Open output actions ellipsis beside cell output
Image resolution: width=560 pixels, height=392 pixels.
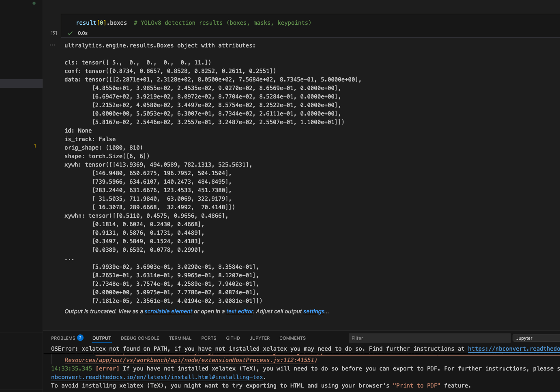tap(52, 45)
